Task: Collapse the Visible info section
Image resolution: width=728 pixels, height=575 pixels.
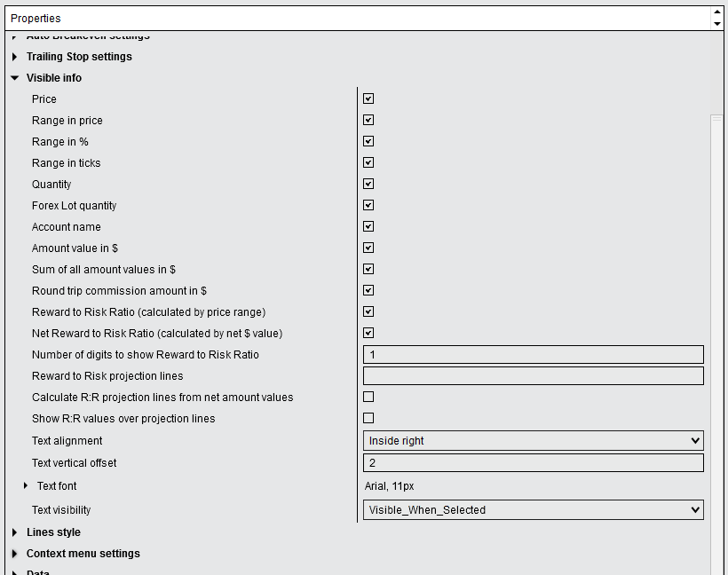Action: (14, 78)
